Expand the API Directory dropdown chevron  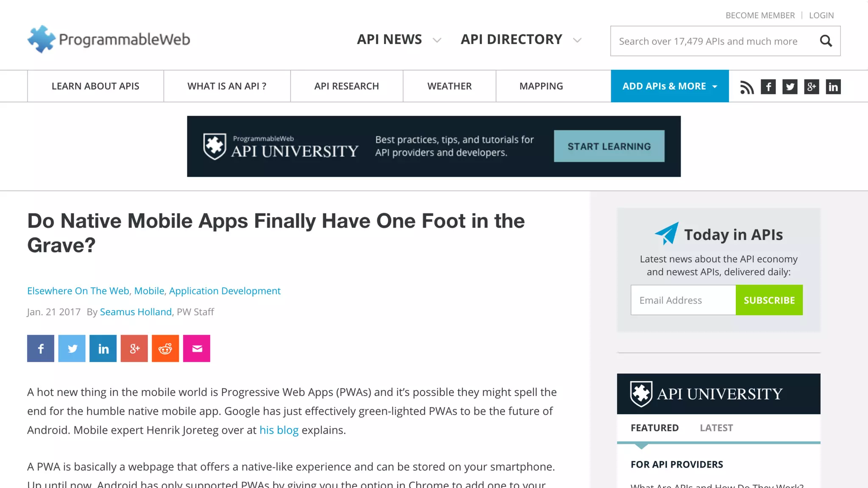(x=577, y=40)
